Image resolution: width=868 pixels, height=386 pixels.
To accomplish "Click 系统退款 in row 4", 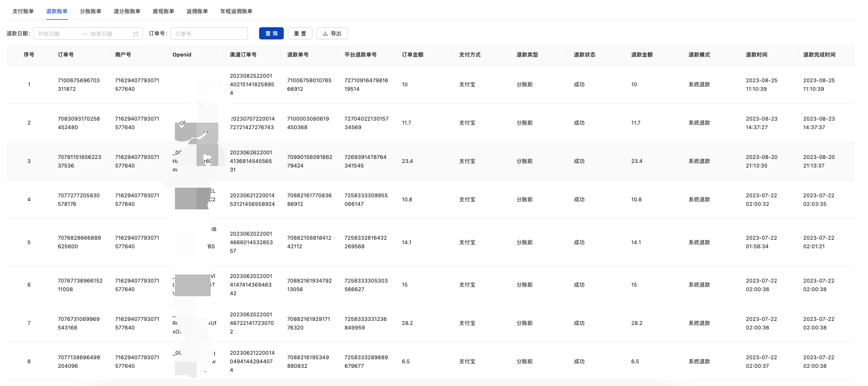I will (x=699, y=199).
